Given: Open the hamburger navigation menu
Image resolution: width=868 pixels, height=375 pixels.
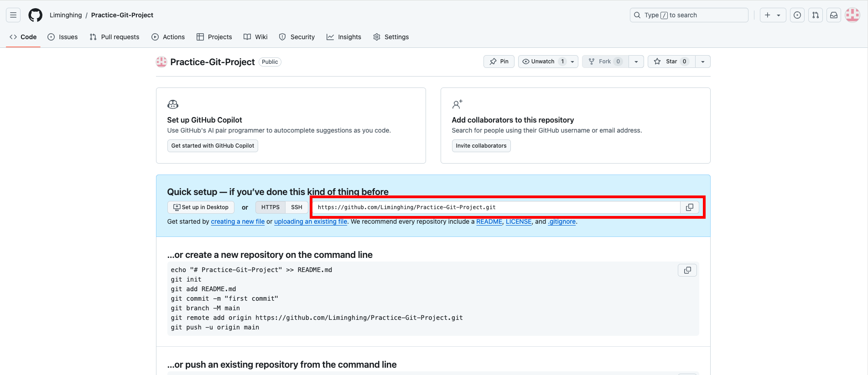Looking at the screenshot, I should coord(13,15).
